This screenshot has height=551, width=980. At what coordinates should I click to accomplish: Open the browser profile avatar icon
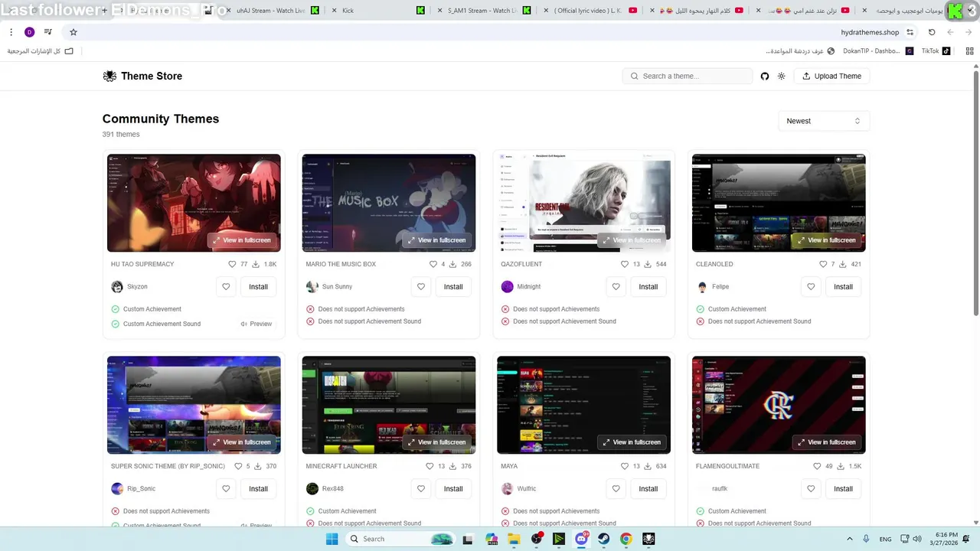29,32
